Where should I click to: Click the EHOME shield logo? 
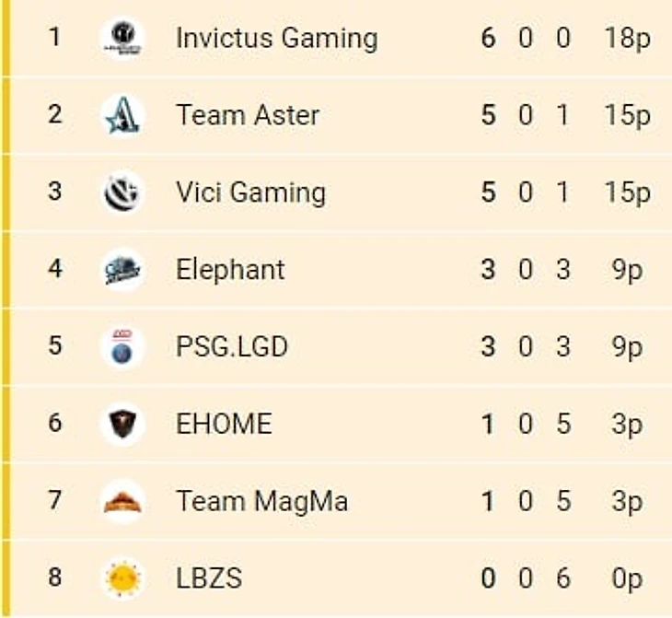click(122, 424)
